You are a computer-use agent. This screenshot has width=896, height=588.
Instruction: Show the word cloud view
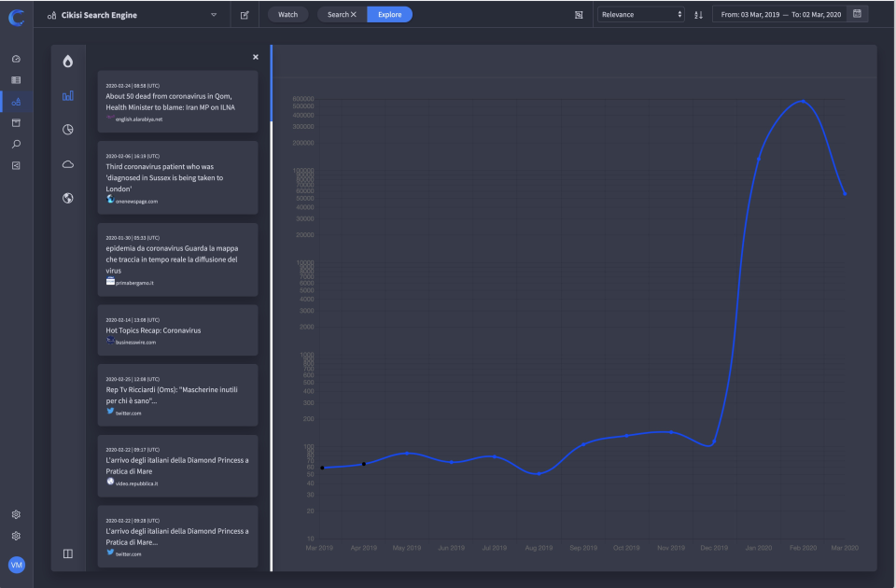pyautogui.click(x=68, y=164)
